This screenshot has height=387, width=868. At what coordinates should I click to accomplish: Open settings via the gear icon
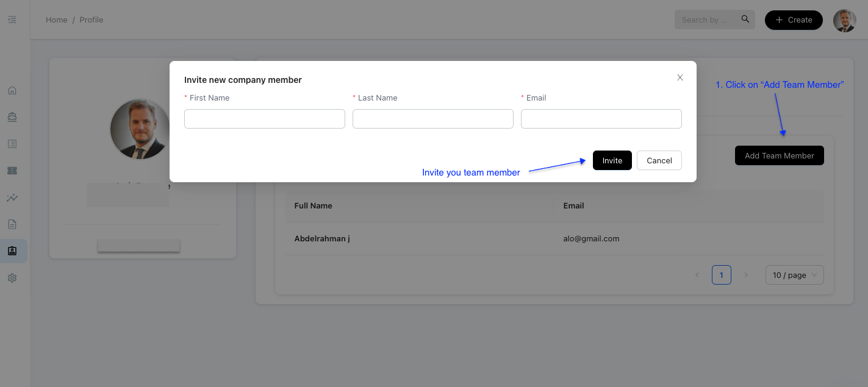click(x=12, y=278)
